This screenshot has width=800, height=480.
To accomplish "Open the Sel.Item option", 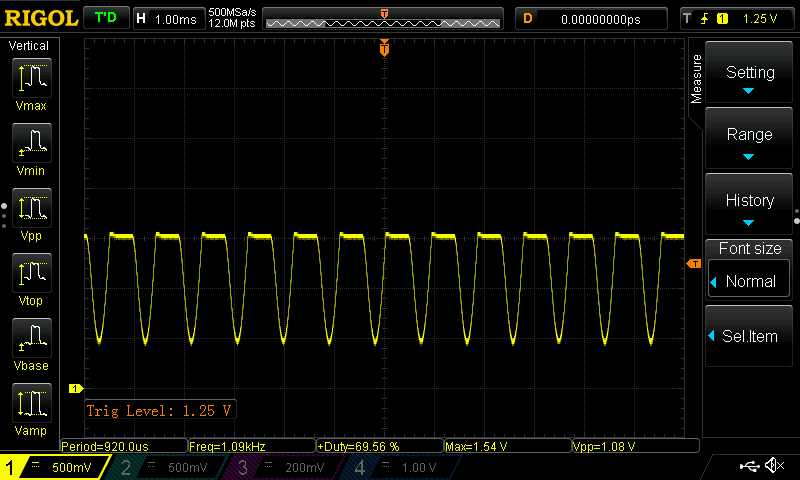I will (749, 336).
